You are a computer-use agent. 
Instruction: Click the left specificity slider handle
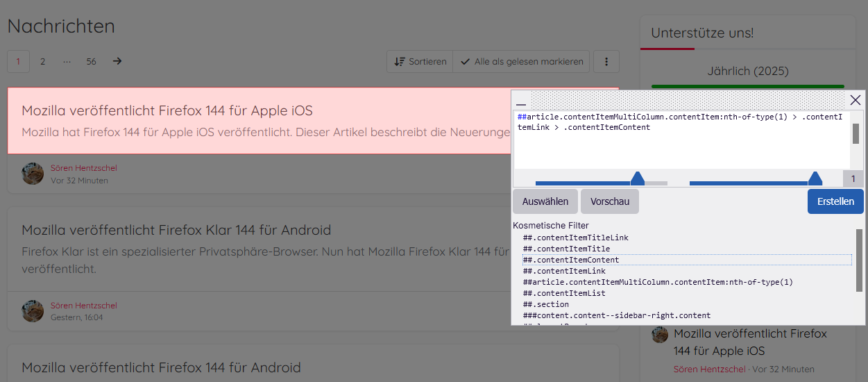637,179
